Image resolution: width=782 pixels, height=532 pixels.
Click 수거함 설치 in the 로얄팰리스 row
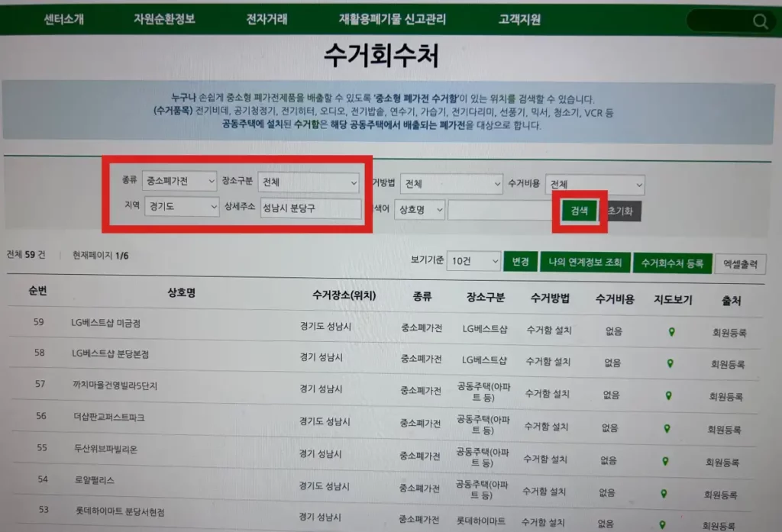tap(544, 492)
